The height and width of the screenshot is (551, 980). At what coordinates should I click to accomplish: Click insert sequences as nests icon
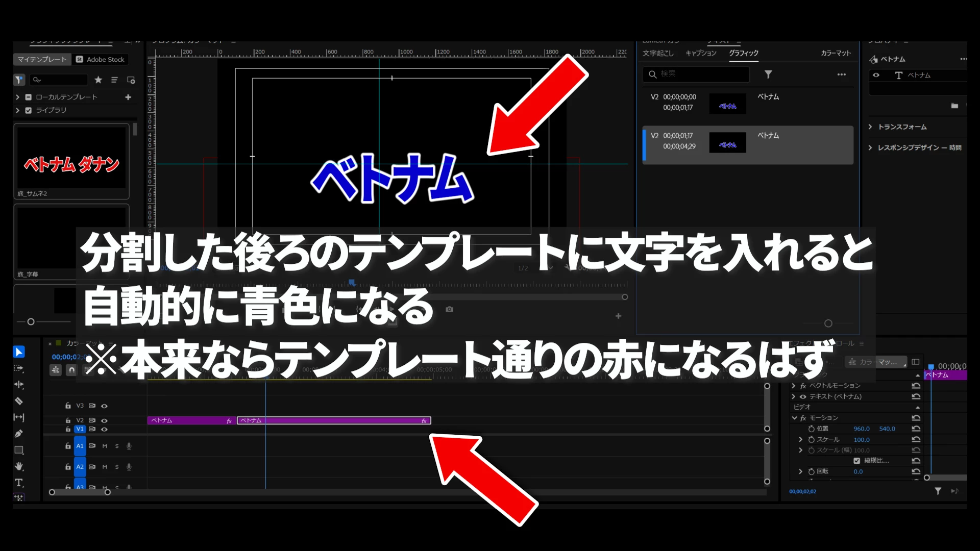[x=56, y=370]
